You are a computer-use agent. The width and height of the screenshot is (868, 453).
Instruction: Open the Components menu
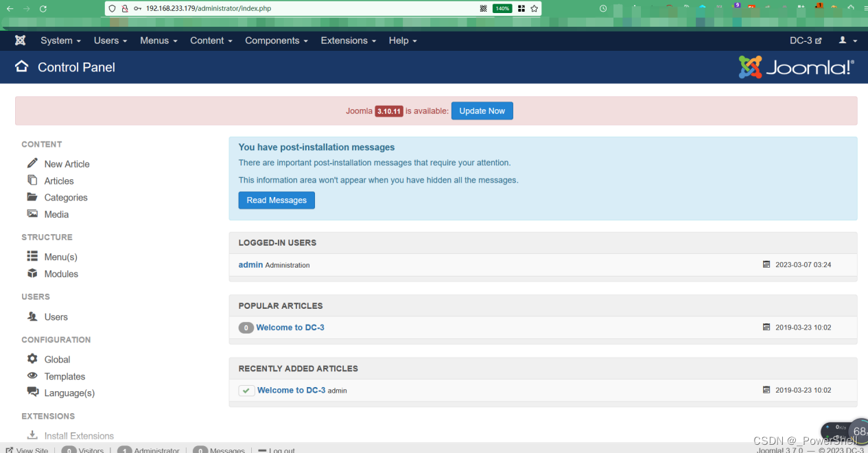[x=277, y=40]
